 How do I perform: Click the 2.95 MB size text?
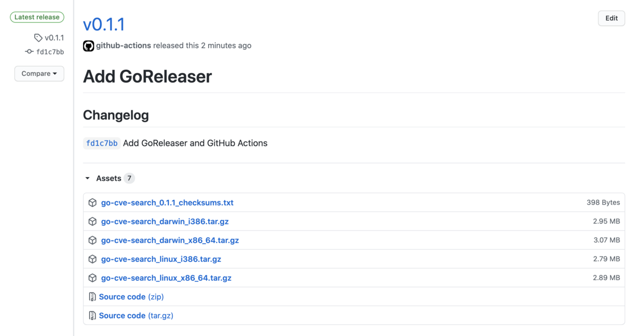click(x=606, y=222)
